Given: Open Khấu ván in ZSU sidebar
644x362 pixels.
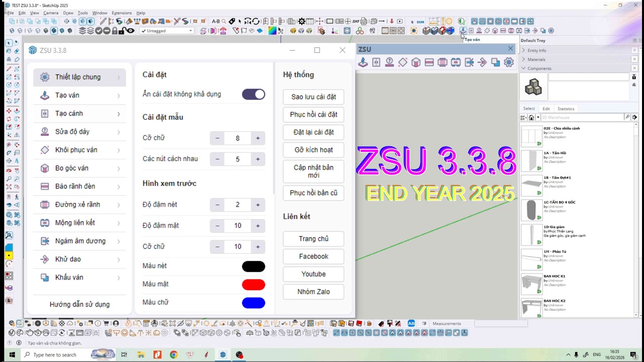Looking at the screenshot, I should (79, 278).
